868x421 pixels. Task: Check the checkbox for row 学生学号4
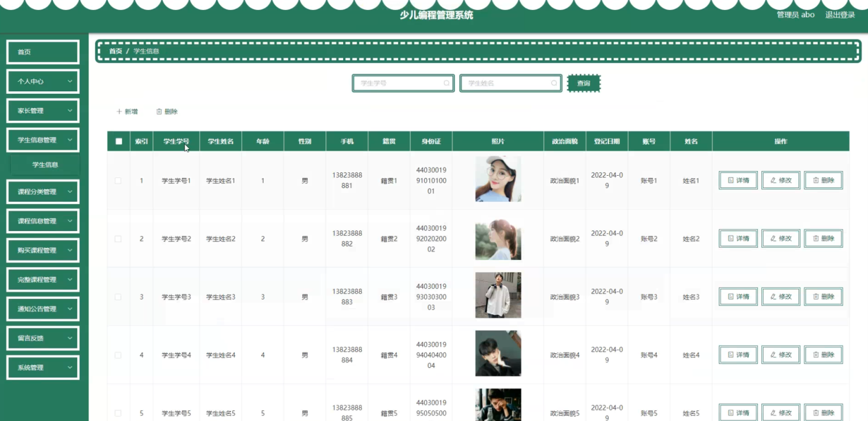tap(118, 355)
